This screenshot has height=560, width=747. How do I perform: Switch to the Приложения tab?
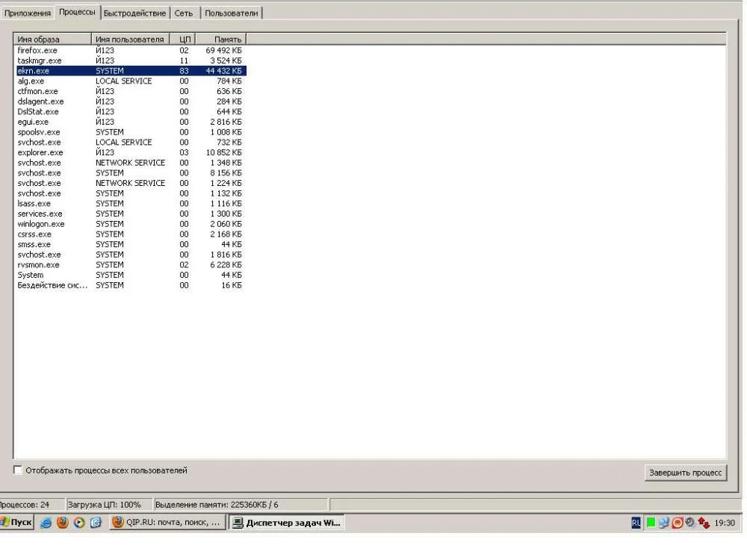point(27,13)
